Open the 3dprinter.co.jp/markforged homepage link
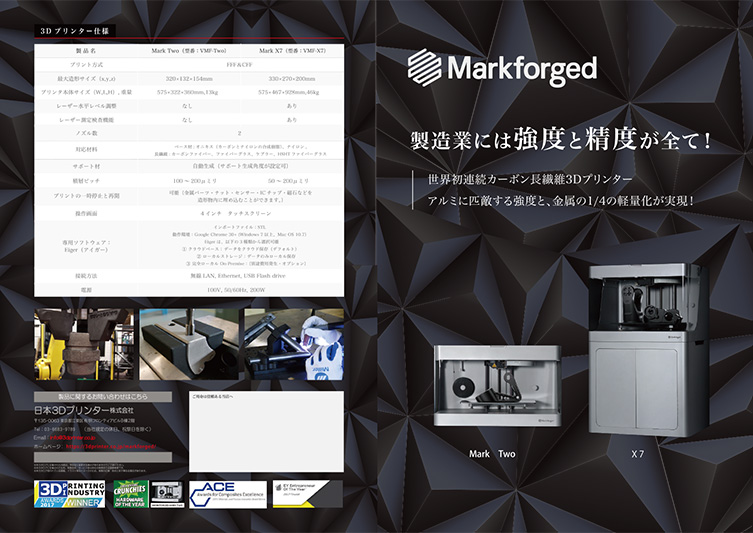Screen dimensions: 753x533 [x=110, y=447]
